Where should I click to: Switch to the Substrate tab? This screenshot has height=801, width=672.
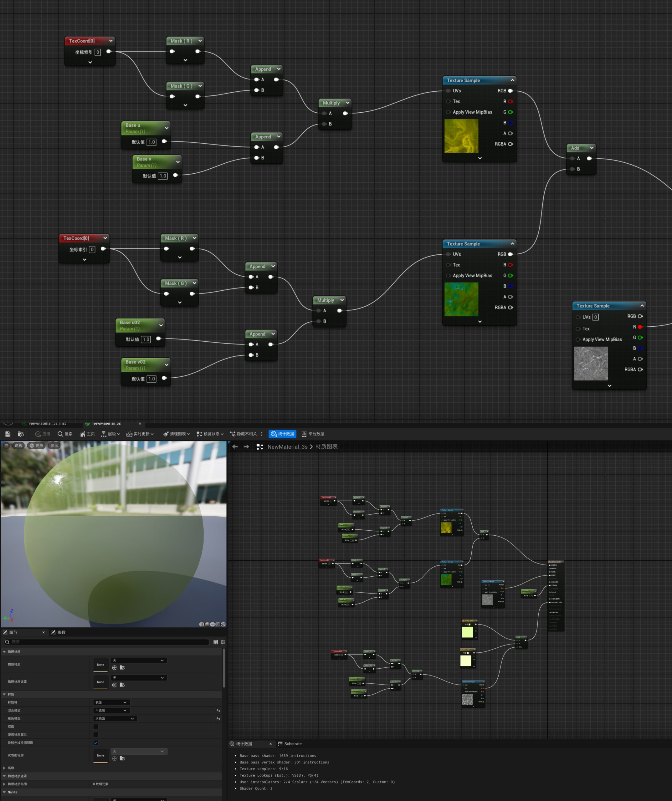point(290,744)
